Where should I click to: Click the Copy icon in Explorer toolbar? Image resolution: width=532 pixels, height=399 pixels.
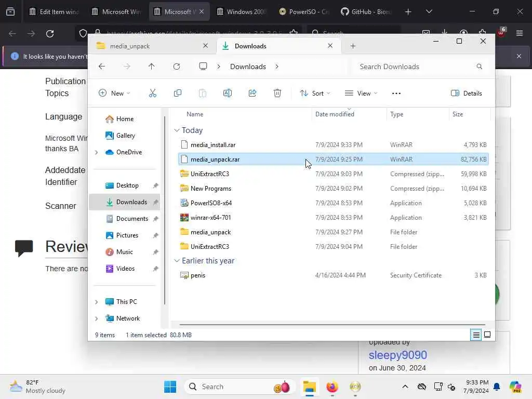click(x=178, y=94)
